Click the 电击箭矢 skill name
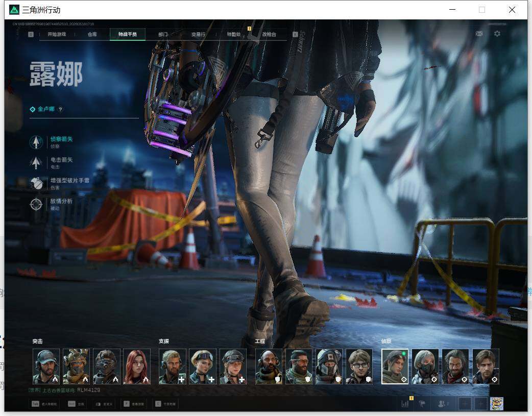The height and width of the screenshot is (416, 532). pyautogui.click(x=61, y=160)
